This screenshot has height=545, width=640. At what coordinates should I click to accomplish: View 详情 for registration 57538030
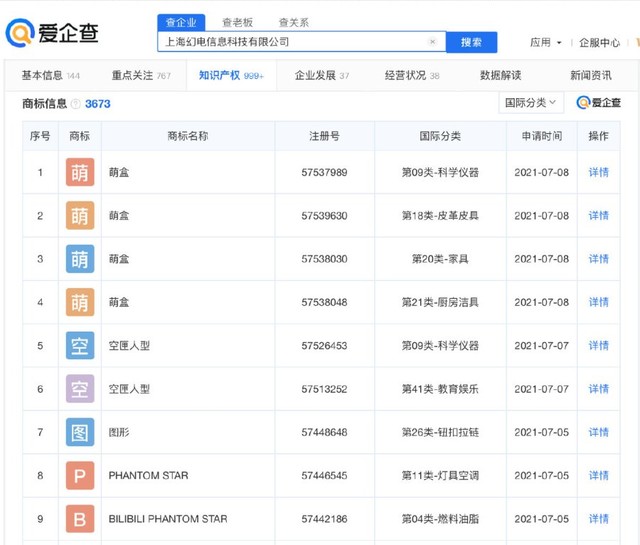click(x=598, y=259)
